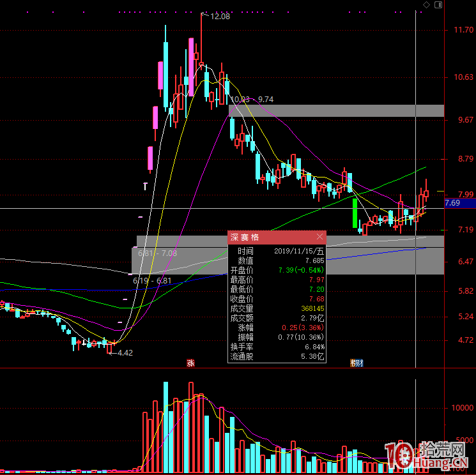Click the 7.99 price axis label
This screenshot has width=476, height=475.
coord(466,194)
